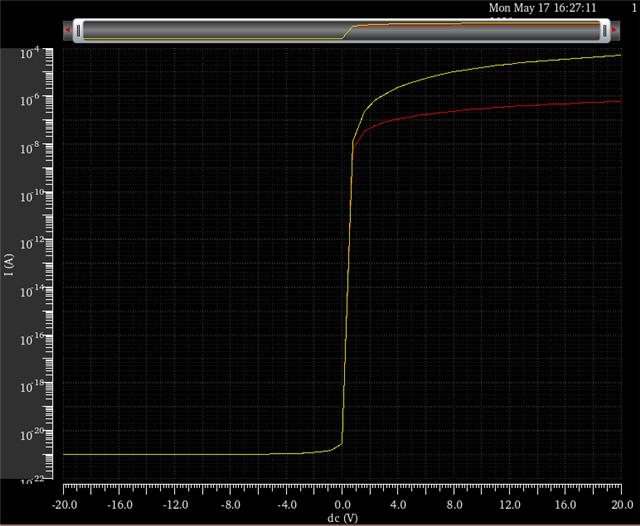
Task: Click the y-axis label 10^-18
Action: (32, 386)
